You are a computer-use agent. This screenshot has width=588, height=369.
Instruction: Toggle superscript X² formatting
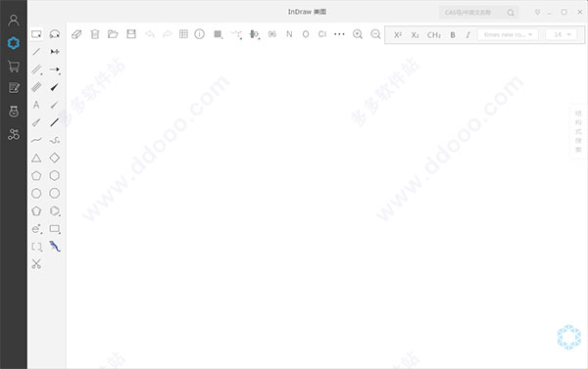tap(398, 35)
